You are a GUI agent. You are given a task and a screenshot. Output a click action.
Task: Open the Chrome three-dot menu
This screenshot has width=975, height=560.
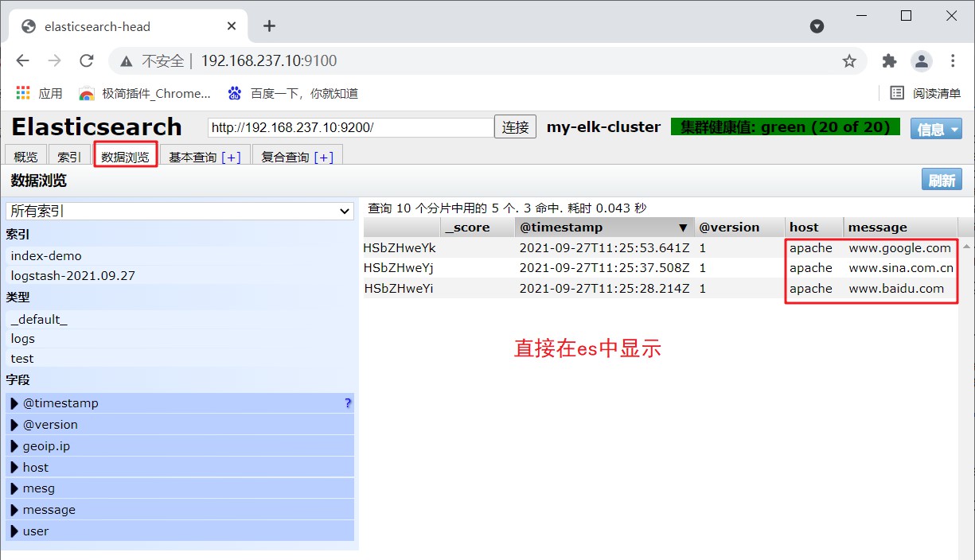coord(954,61)
